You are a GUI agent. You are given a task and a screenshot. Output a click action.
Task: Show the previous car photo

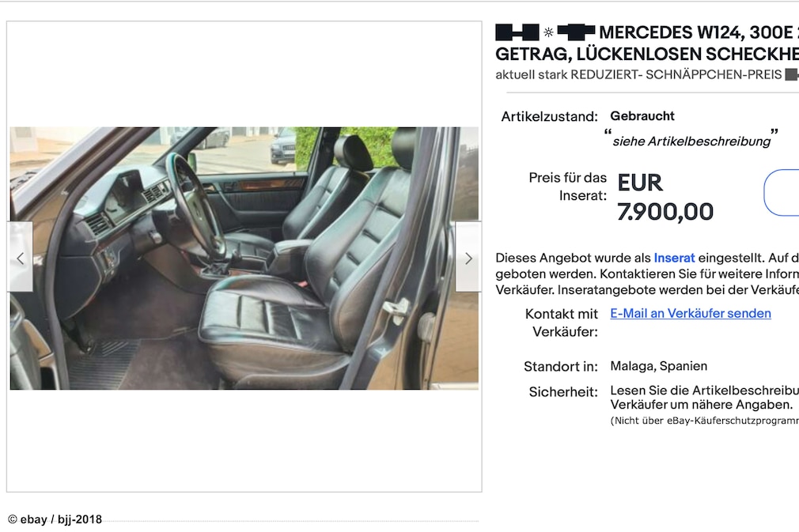tap(20, 257)
